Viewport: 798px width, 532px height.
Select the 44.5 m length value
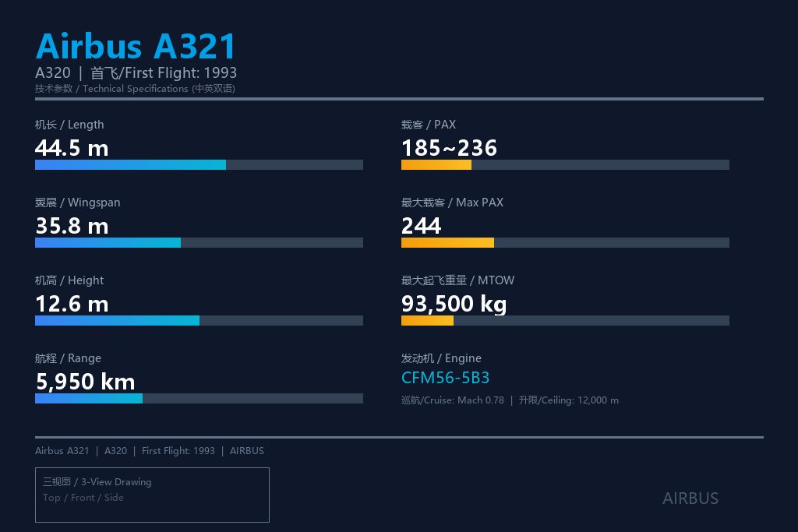coord(72,148)
